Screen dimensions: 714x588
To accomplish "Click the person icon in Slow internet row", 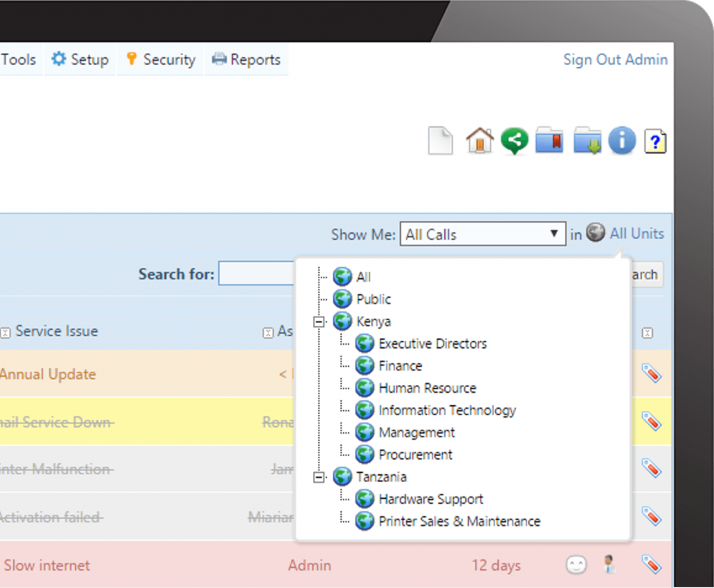I will 609,564.
